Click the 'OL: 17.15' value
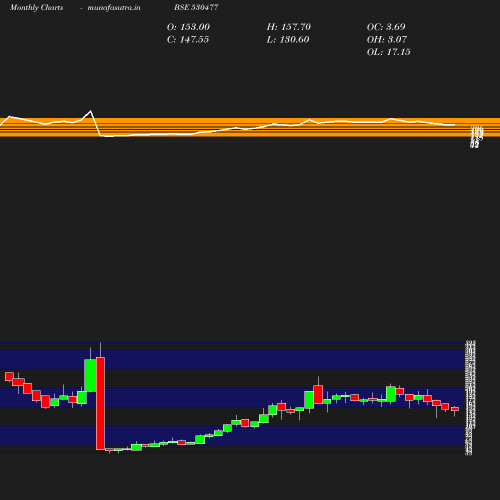The width and height of the screenshot is (500, 500). [389, 52]
